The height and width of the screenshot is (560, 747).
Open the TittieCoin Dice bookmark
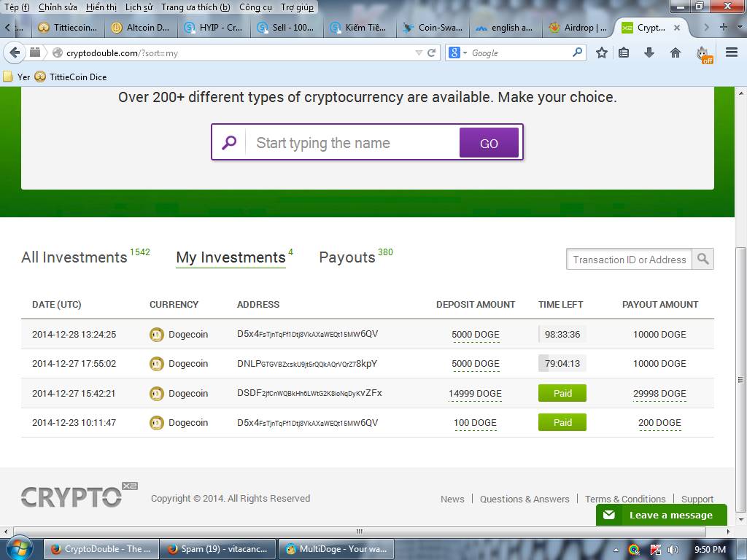71,77
